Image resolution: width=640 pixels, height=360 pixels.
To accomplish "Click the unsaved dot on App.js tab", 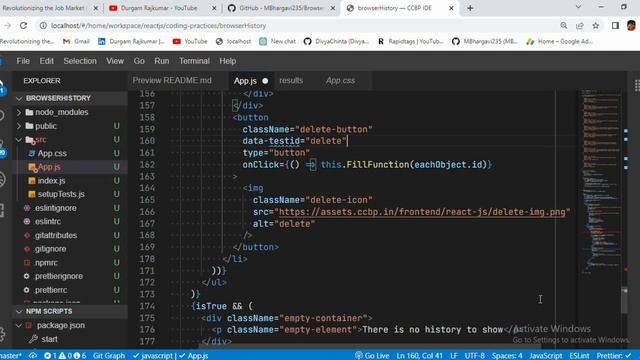I will (265, 81).
